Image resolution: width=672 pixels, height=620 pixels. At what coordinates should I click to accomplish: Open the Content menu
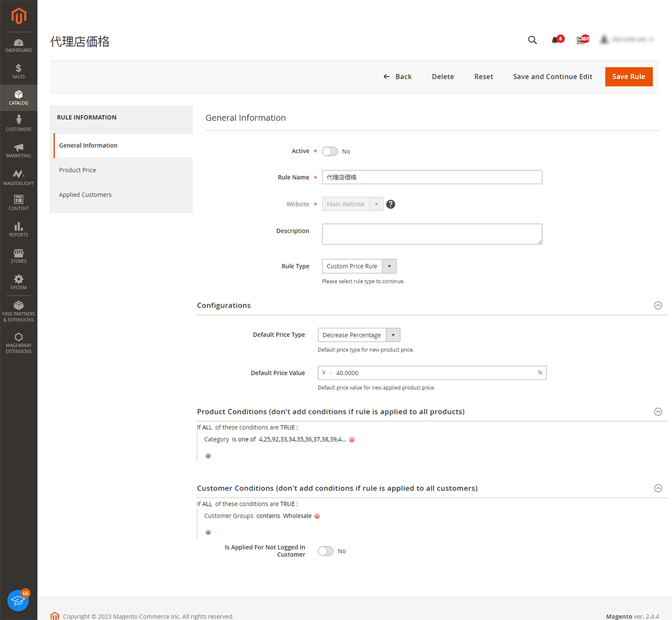[18, 203]
